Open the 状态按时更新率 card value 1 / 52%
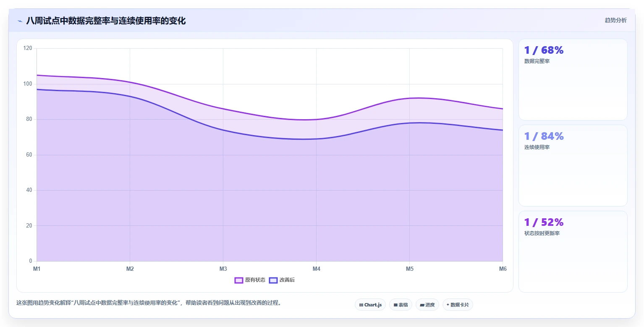The image size is (644, 327). [544, 222]
